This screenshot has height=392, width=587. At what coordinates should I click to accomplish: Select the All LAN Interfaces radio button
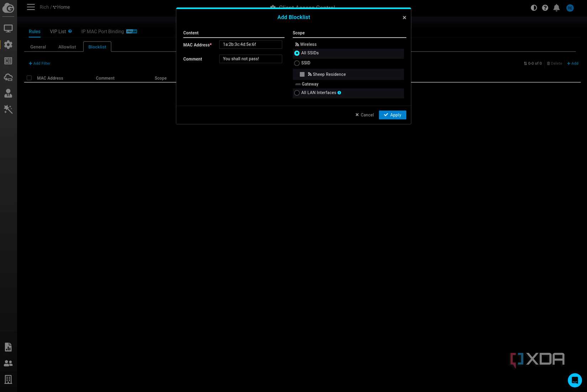click(297, 93)
